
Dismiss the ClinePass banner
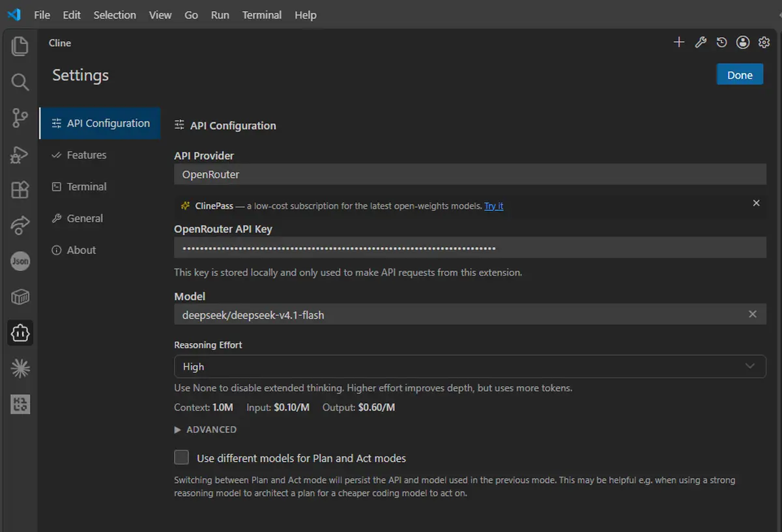(x=756, y=203)
